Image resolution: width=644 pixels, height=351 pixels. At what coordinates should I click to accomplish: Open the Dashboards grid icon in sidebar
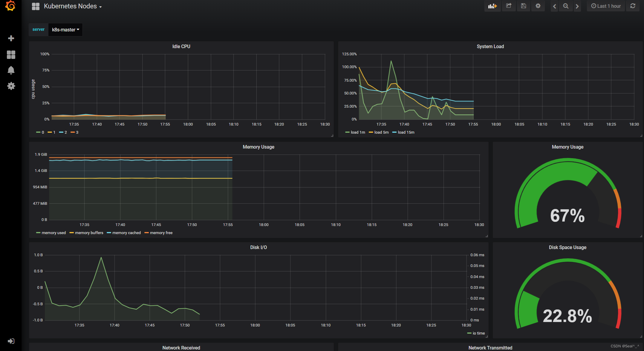11,54
